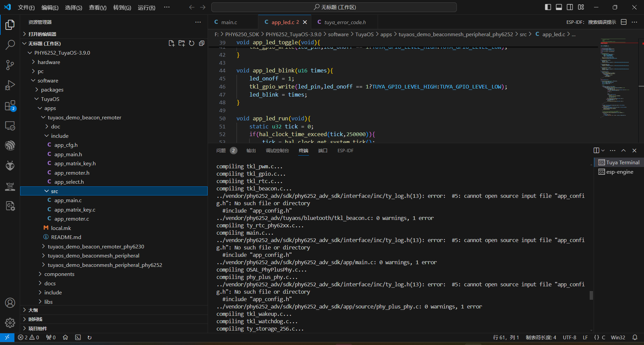The image size is (644, 345).
Task: Open the 编辑(E) menu
Action: click(x=50, y=7)
